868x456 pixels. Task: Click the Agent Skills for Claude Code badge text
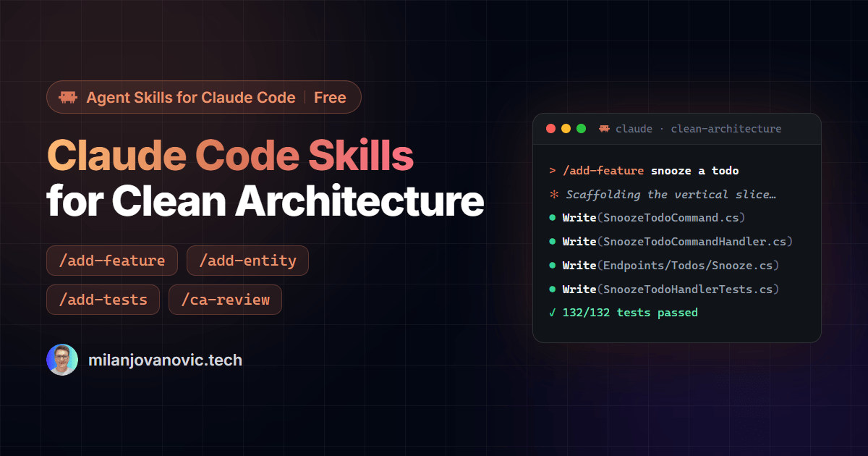(x=191, y=98)
